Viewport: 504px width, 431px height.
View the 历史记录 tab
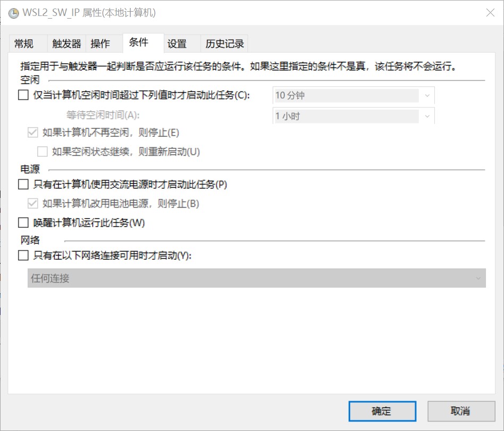click(x=225, y=44)
